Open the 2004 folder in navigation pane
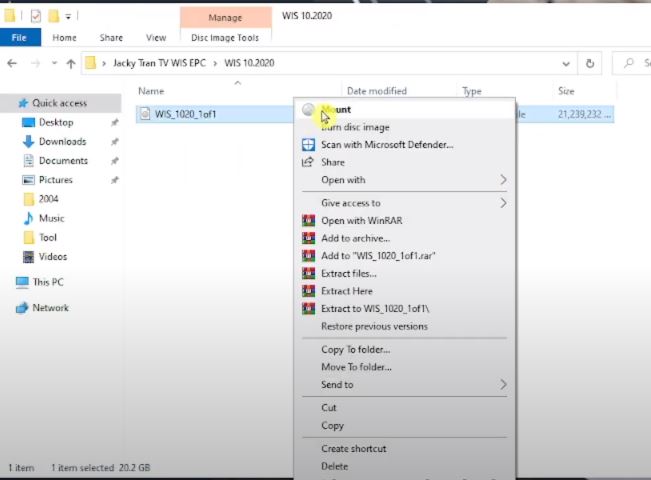Screen dimensions: 651x480 49,199
